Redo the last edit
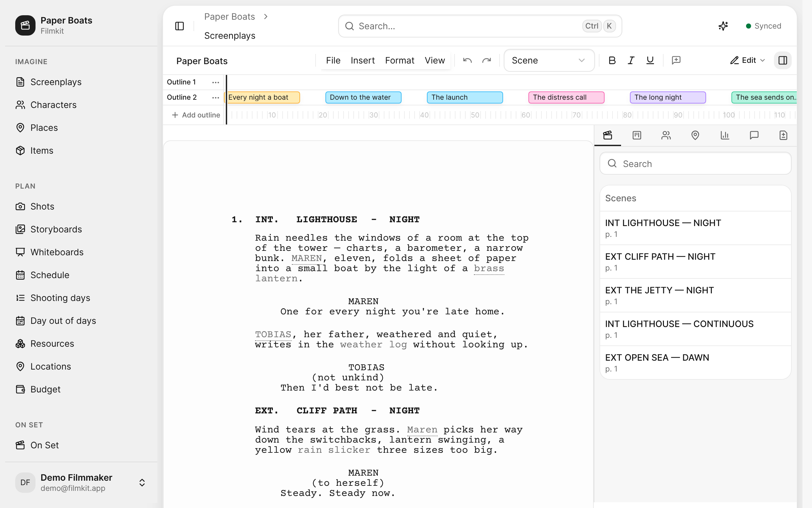 [487, 60]
